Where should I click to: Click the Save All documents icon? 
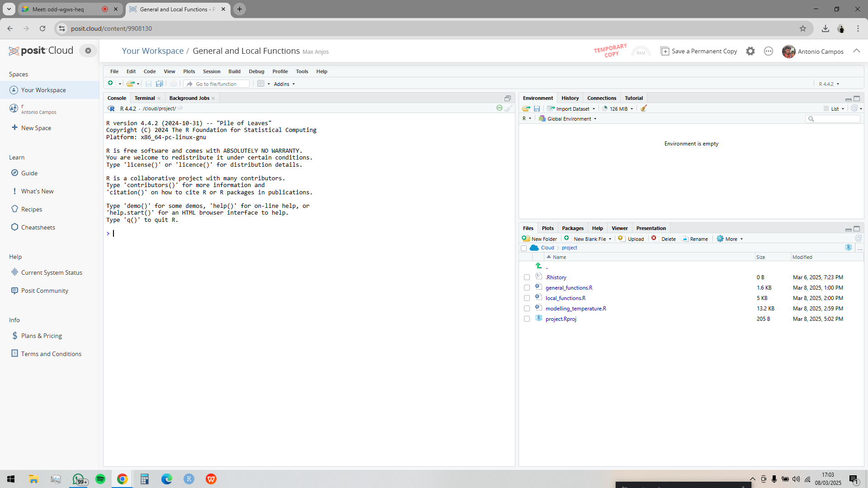pyautogui.click(x=160, y=84)
